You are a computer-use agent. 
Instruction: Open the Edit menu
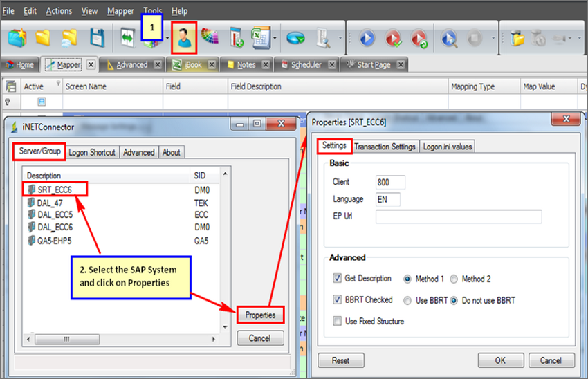[30, 11]
